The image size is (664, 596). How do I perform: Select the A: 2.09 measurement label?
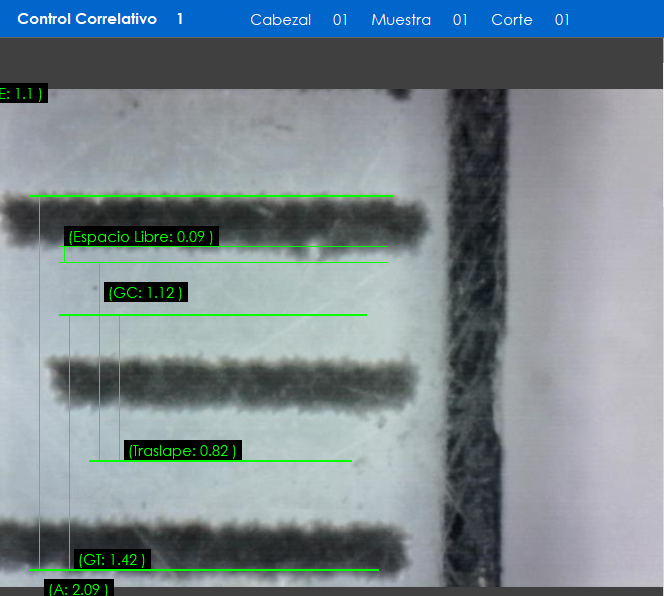[x=78, y=589]
